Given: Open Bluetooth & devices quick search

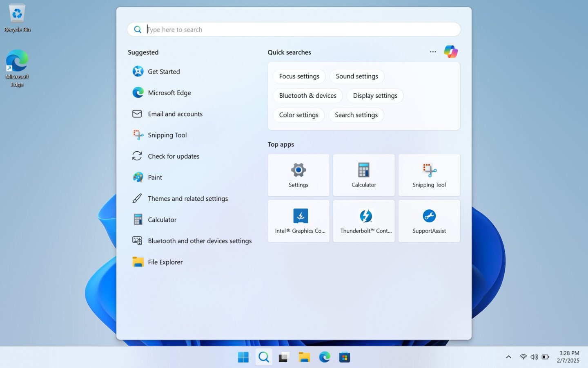Looking at the screenshot, I should (x=307, y=95).
